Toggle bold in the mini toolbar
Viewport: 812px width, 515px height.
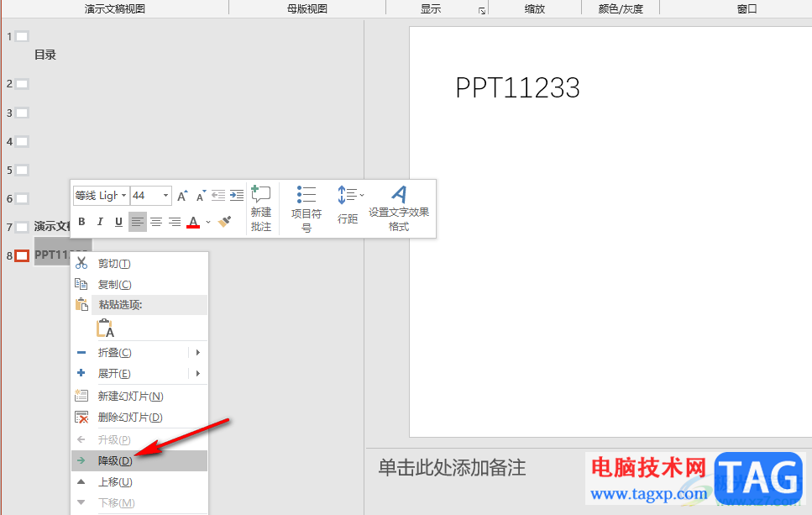[81, 222]
